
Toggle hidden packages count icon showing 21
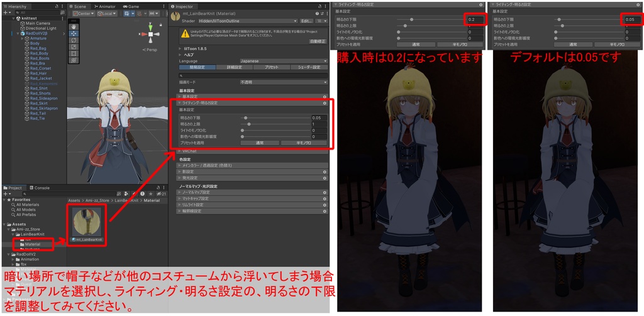coord(161,193)
